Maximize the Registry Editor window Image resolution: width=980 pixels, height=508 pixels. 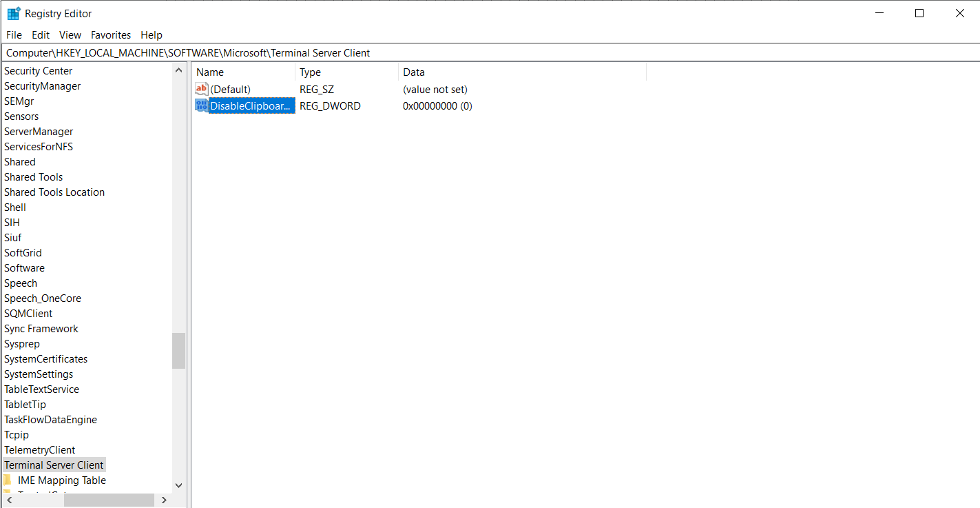click(x=919, y=13)
